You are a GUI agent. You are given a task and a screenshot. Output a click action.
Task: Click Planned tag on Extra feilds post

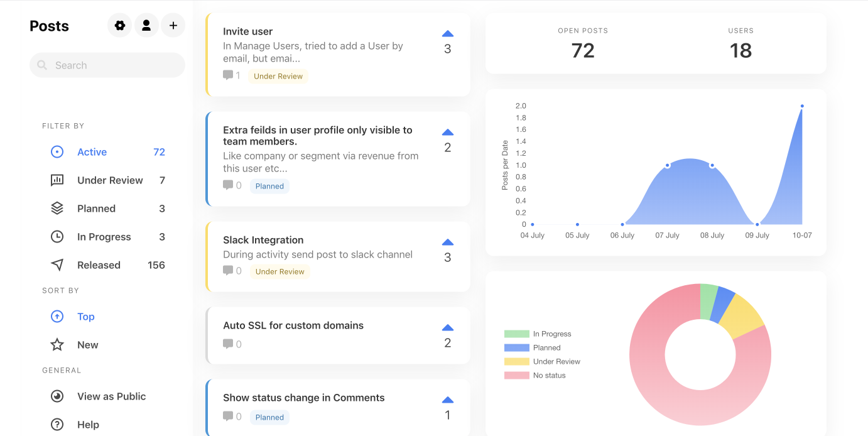269,186
